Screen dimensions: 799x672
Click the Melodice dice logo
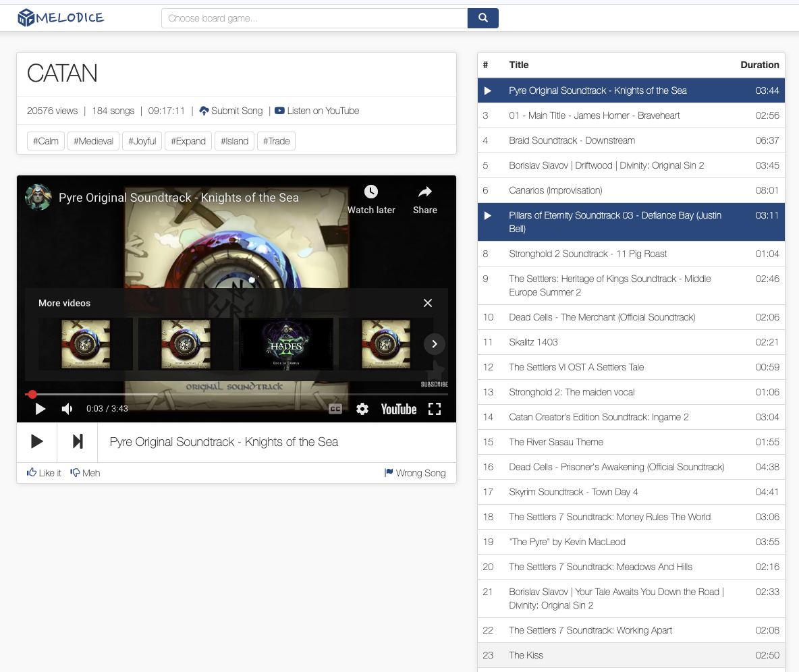(x=61, y=18)
